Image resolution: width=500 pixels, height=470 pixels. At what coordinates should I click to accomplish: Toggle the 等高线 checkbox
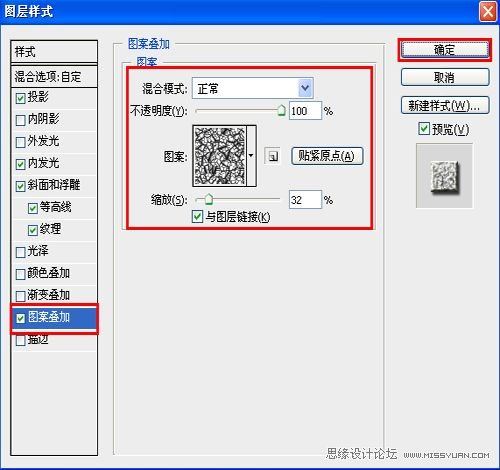pos(33,208)
